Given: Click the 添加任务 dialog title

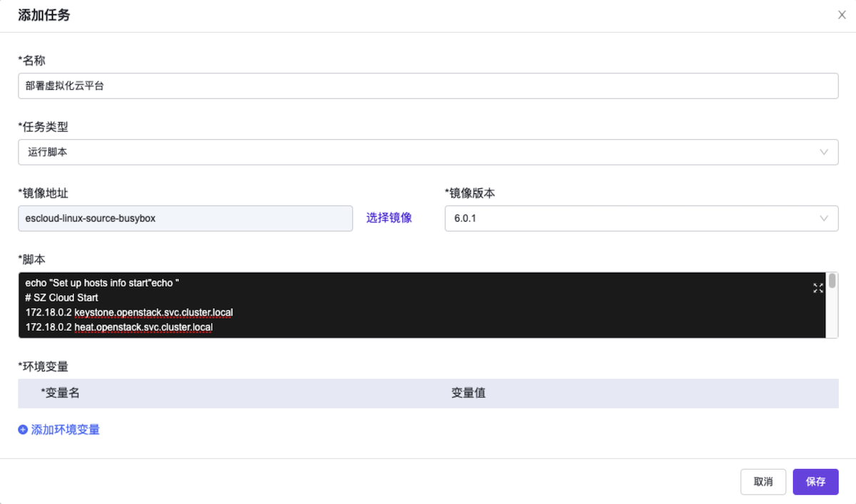Looking at the screenshot, I should click(x=44, y=15).
